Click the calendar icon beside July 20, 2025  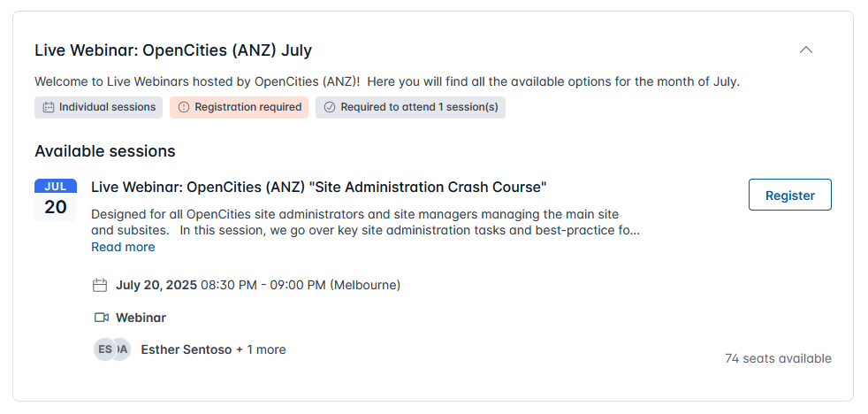coord(100,286)
